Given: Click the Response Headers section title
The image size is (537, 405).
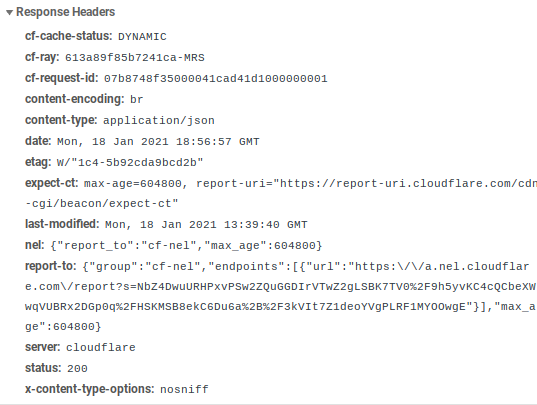Looking at the screenshot, I should pyautogui.click(x=65, y=12).
